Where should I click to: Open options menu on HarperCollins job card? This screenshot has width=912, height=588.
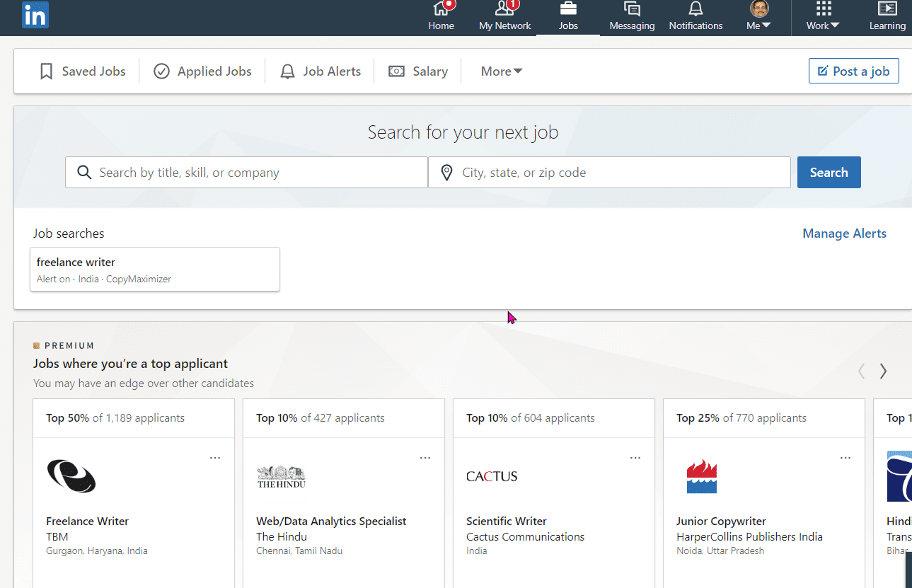coord(845,458)
